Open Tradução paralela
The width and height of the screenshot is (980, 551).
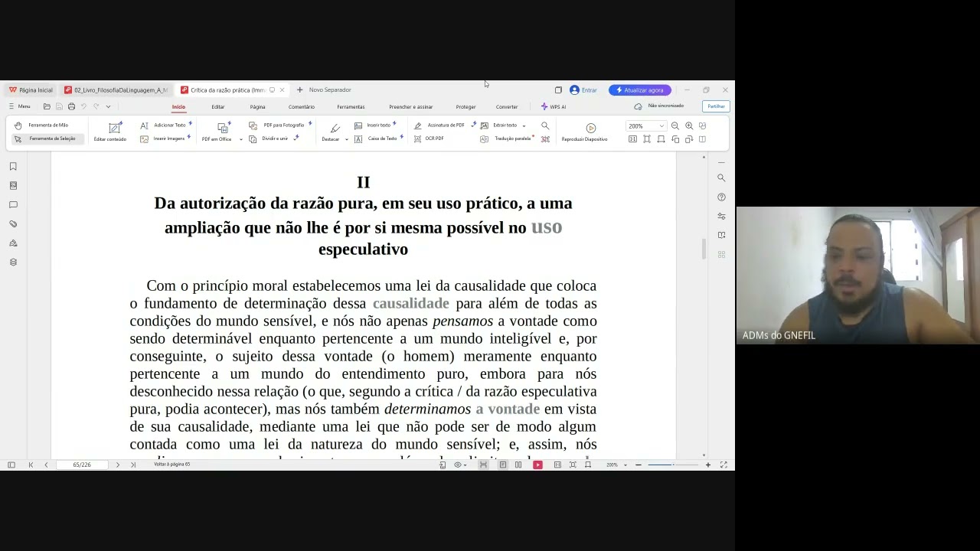coord(506,139)
